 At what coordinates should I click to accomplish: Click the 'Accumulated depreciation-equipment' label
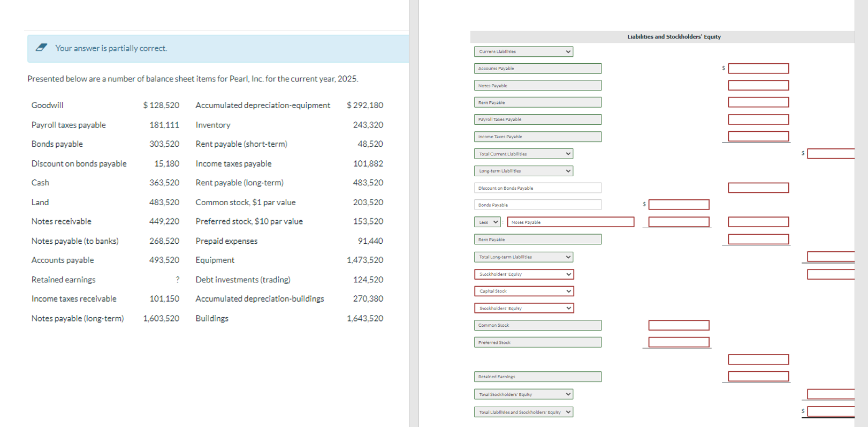(263, 105)
